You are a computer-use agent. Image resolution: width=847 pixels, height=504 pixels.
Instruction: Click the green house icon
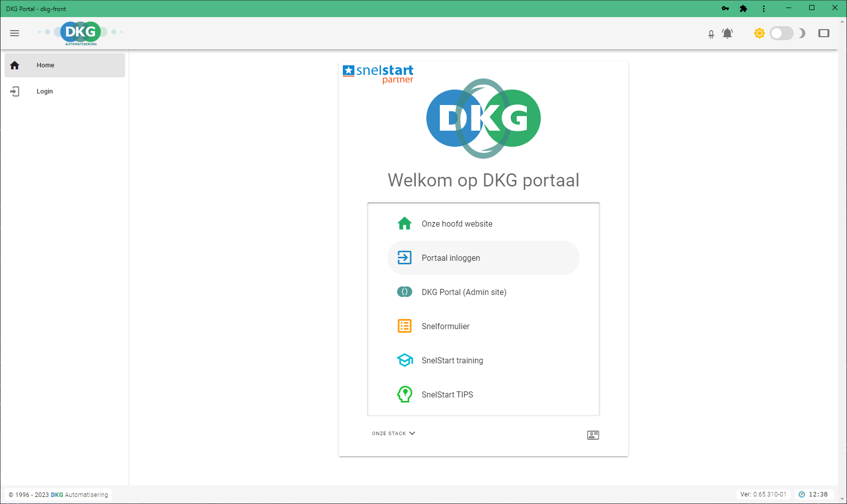coord(405,224)
